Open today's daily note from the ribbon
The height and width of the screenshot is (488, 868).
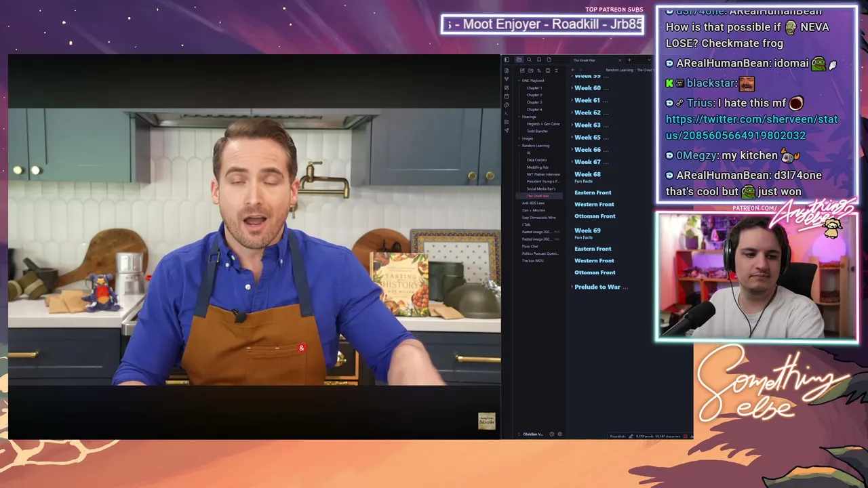(x=507, y=96)
